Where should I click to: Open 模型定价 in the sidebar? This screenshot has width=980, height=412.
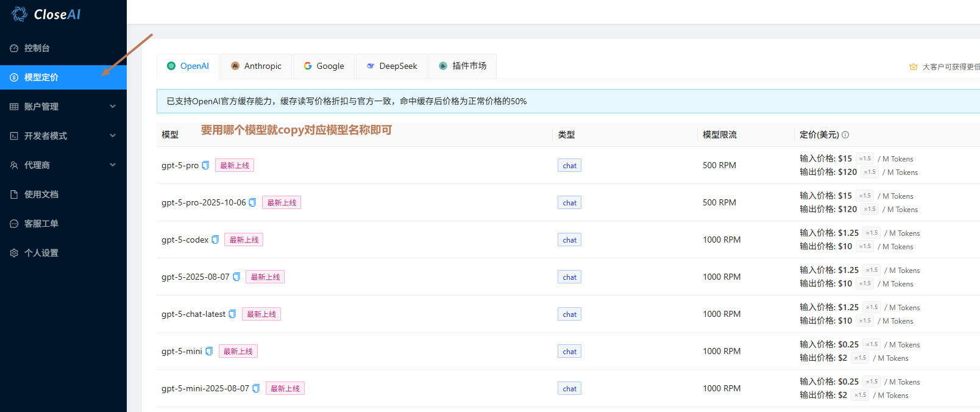pyautogui.click(x=63, y=77)
